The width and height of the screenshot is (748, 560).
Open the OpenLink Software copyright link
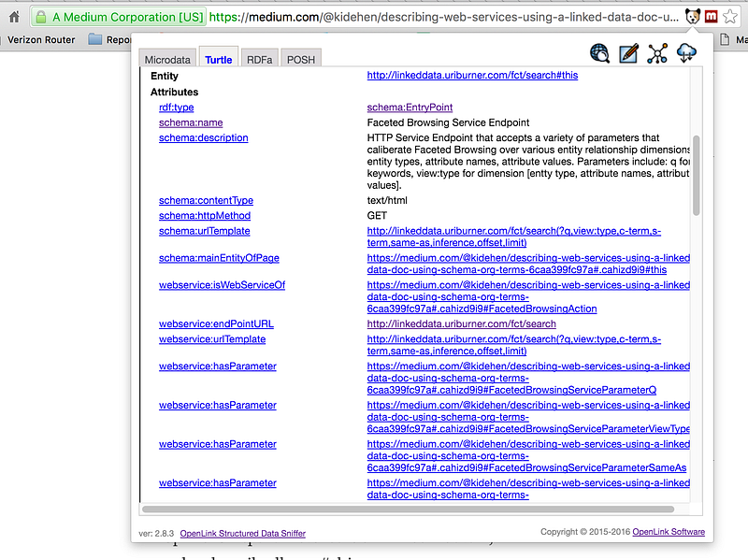pyautogui.click(x=669, y=532)
